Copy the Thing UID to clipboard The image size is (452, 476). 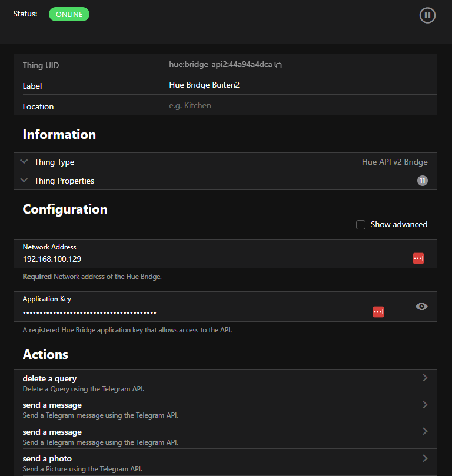coord(278,65)
